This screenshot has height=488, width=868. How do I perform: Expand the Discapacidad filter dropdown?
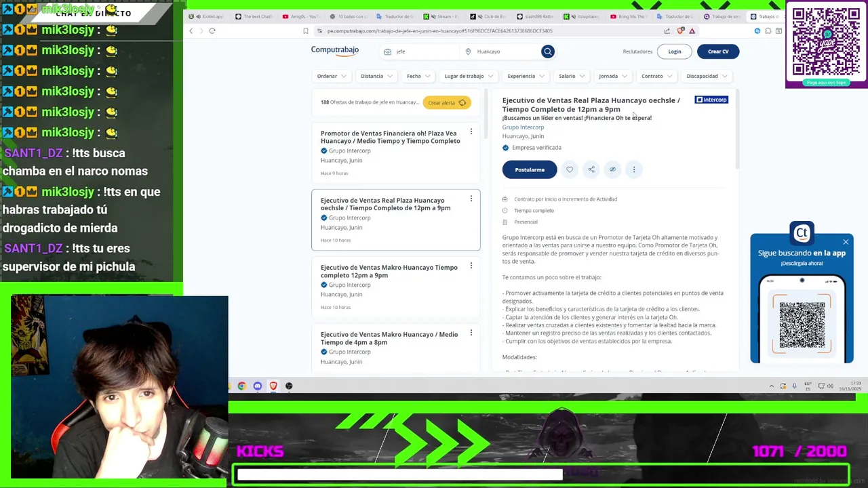[x=707, y=76]
